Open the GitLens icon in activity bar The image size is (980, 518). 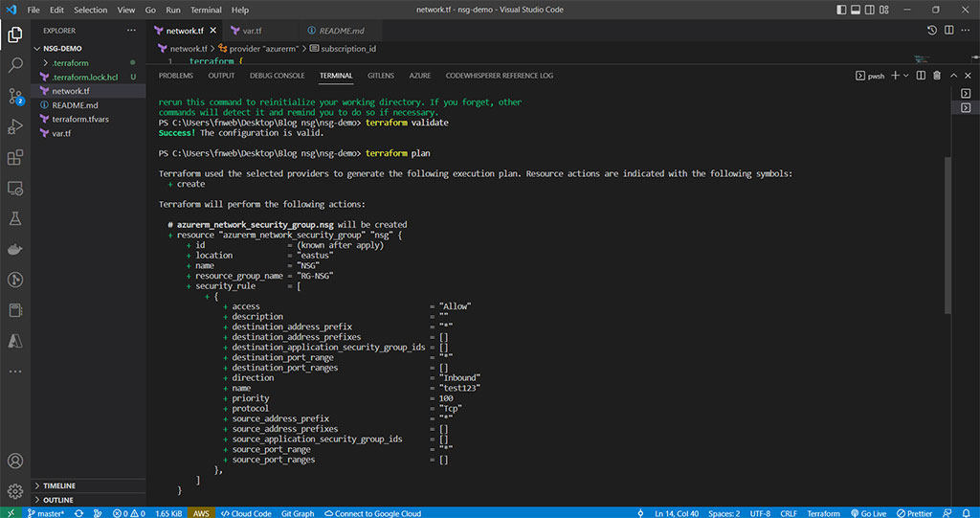coord(15,280)
